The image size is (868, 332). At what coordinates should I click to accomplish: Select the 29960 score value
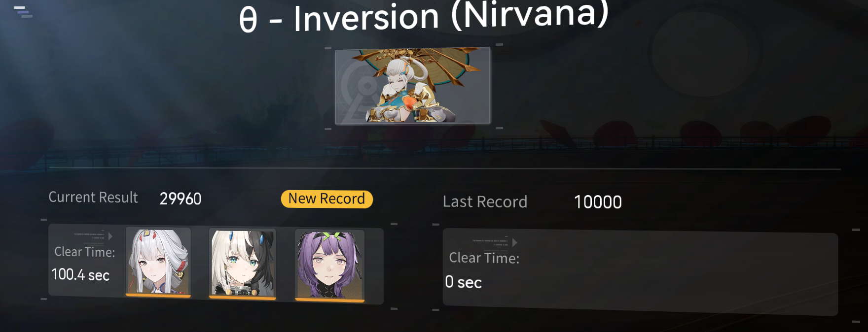click(181, 199)
